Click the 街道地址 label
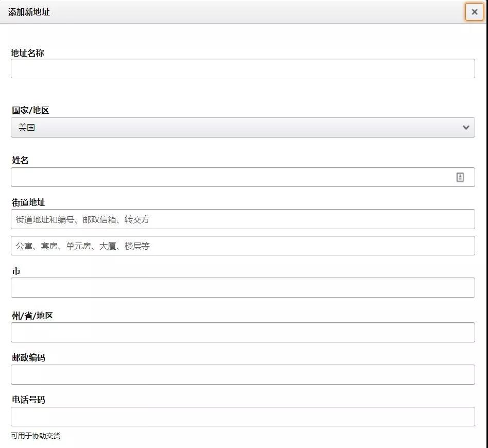 28,202
